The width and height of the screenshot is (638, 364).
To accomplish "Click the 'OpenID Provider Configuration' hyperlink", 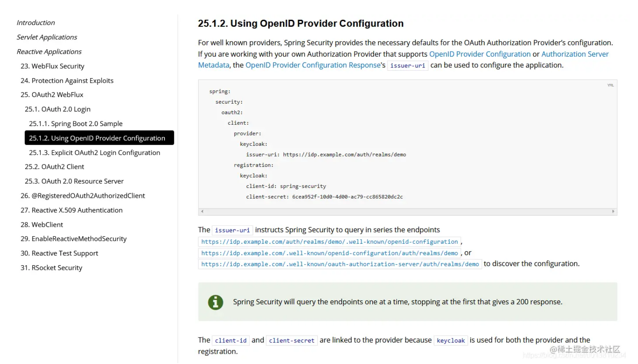I will click(480, 54).
